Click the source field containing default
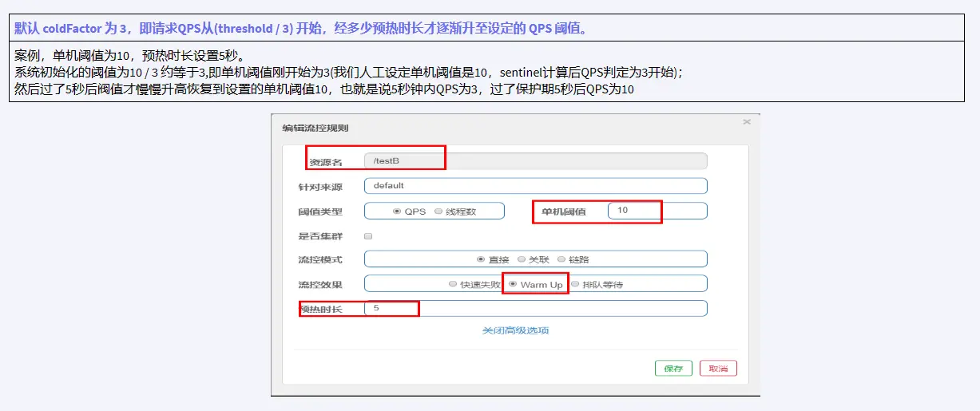The height and width of the screenshot is (411, 980). pyautogui.click(x=535, y=186)
